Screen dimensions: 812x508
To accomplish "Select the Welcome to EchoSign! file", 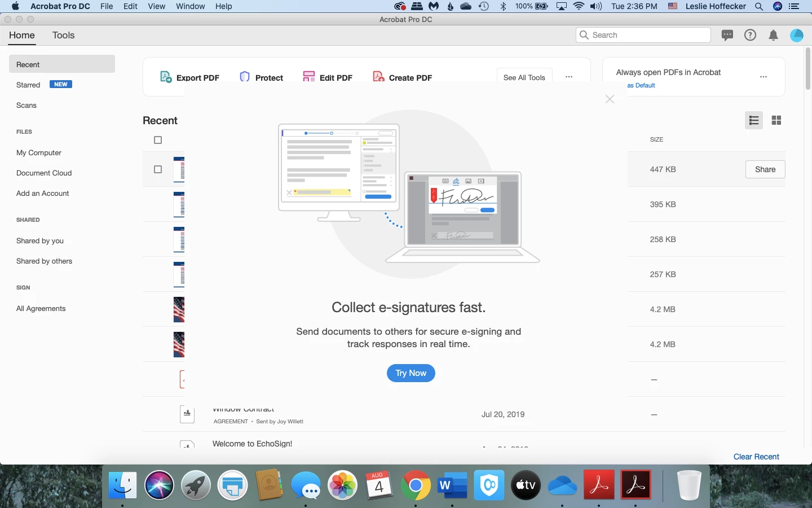I will point(252,444).
